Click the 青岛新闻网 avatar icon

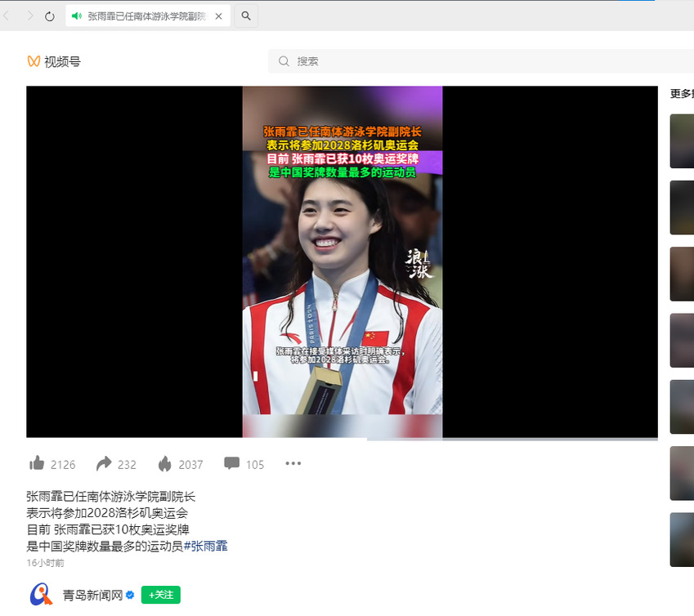[x=42, y=594]
